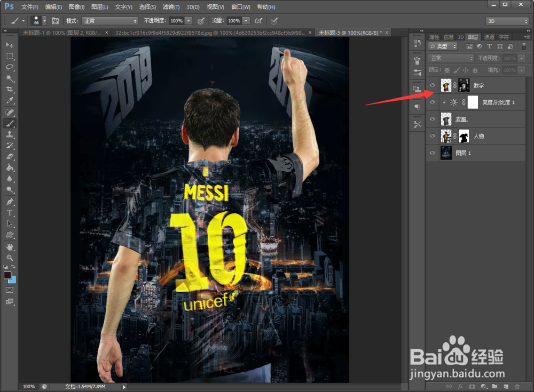Open the 3D workspace dropdown

coord(507,21)
